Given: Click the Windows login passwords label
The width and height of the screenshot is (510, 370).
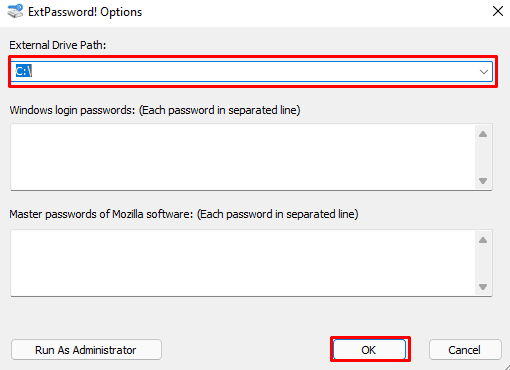Looking at the screenshot, I should click(155, 110).
